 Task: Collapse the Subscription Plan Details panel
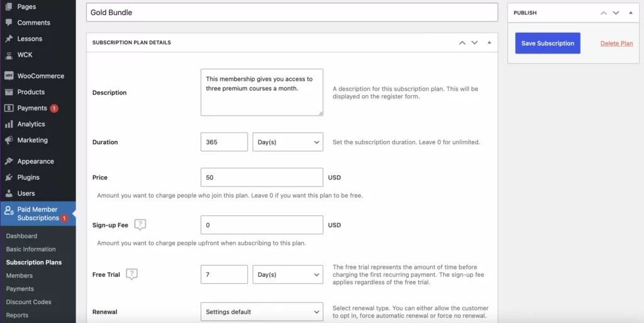point(489,42)
